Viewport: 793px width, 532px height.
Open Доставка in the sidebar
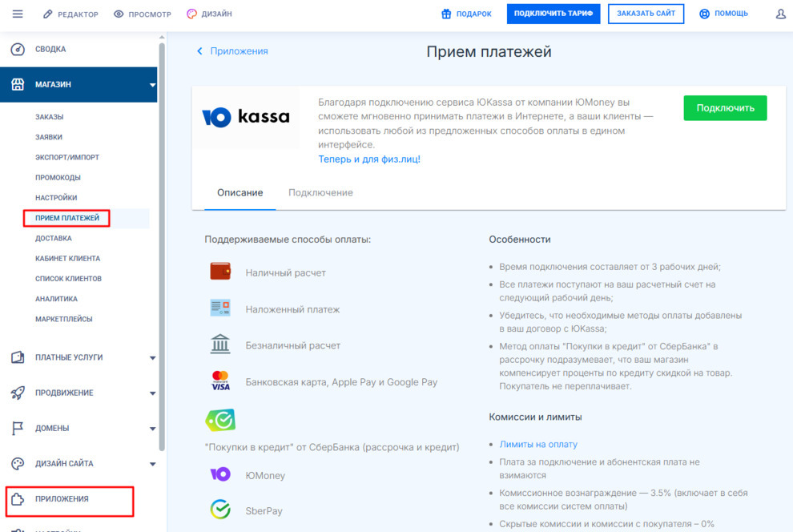tap(54, 238)
